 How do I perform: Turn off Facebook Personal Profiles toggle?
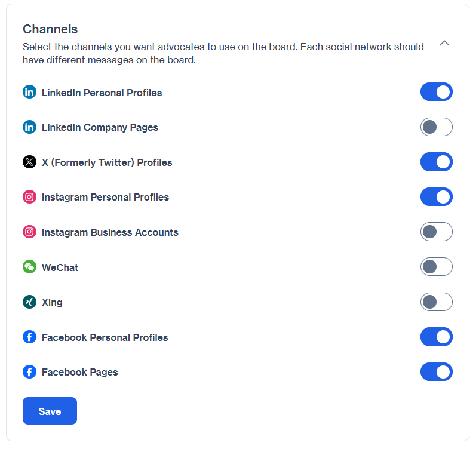pos(436,337)
